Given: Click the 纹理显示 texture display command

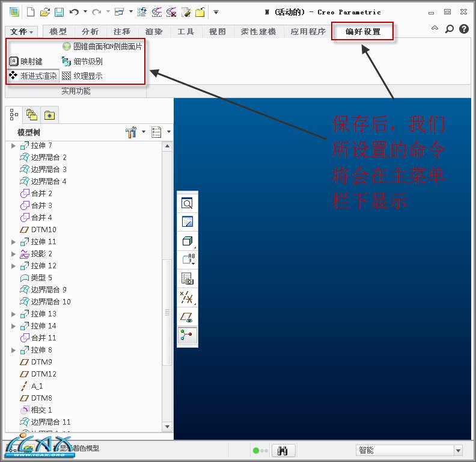Looking at the screenshot, I should [82, 76].
